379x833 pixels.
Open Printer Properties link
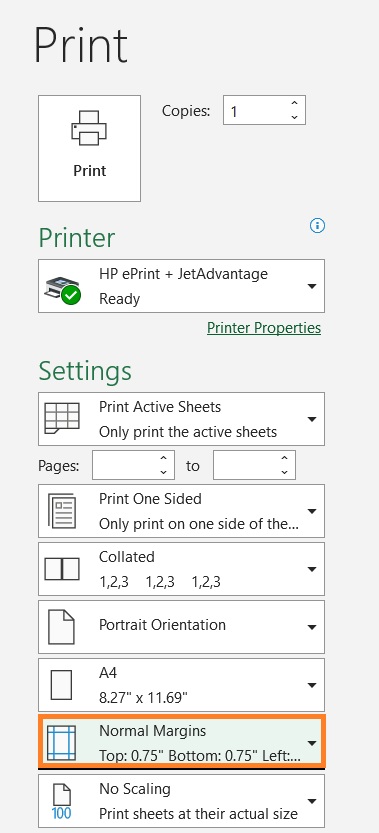264,328
